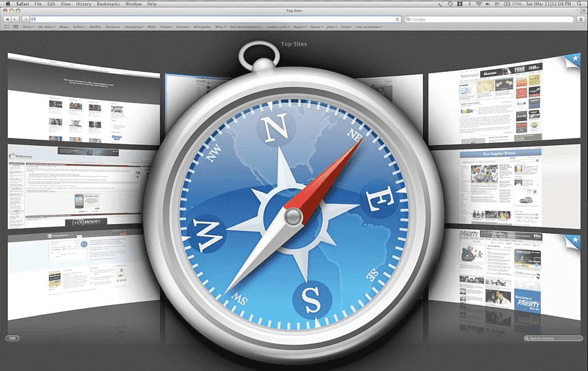Open the volume control in menu bar
Viewport: 588px width, 371px height.
point(488,4)
